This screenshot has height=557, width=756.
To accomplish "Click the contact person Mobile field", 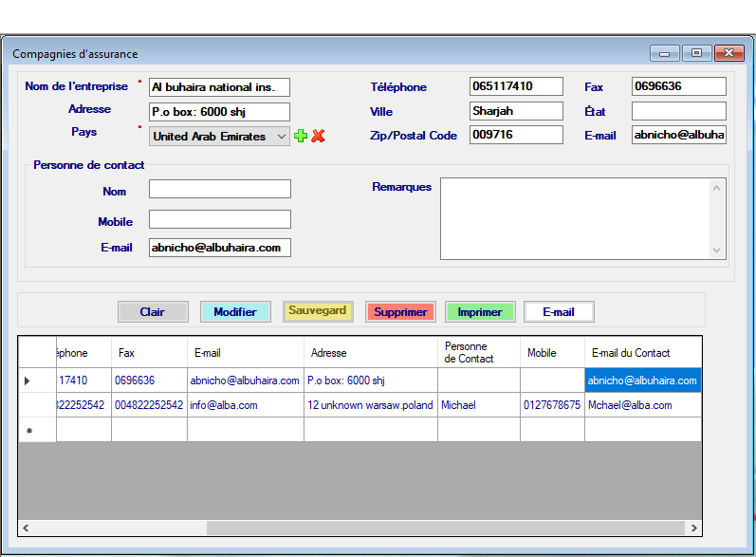I will (219, 220).
